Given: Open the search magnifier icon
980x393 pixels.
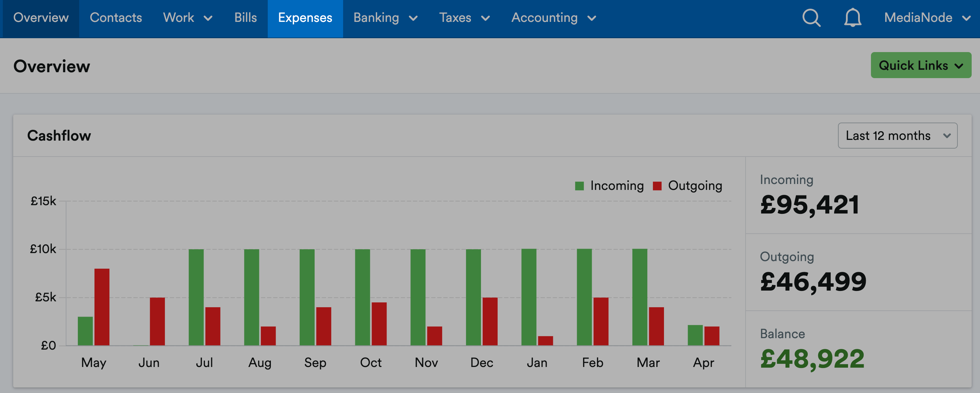Looking at the screenshot, I should pos(811,17).
